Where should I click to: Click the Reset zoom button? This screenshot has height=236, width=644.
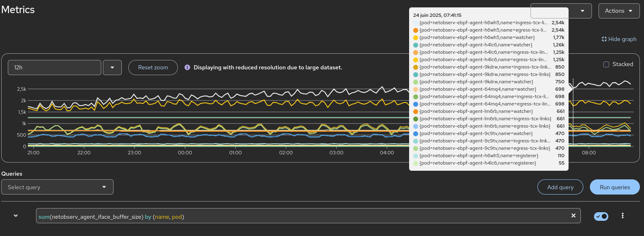pos(153,67)
